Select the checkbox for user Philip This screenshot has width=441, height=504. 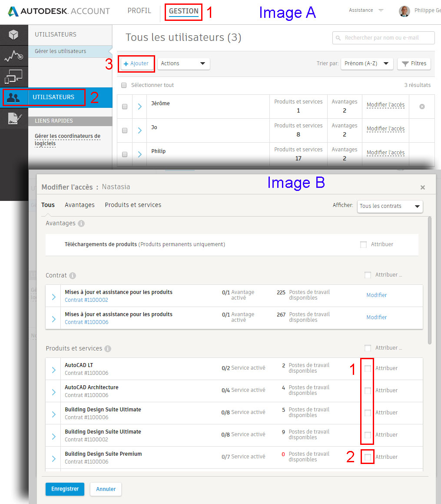[x=125, y=154]
